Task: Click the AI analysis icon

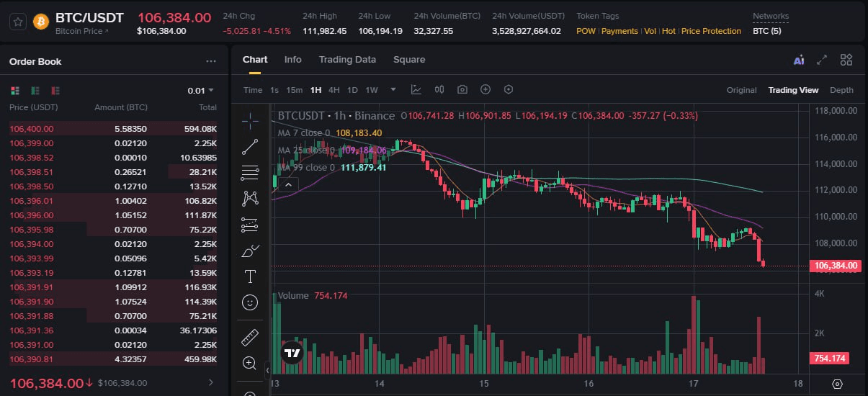Action: (798, 60)
